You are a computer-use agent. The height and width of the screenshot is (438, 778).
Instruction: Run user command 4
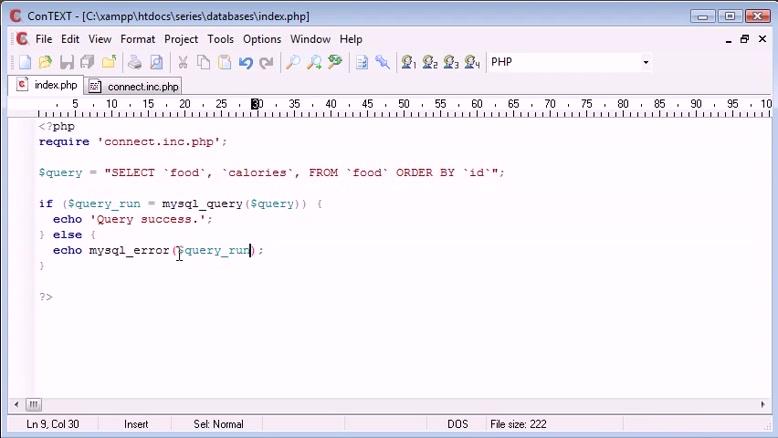tap(472, 63)
